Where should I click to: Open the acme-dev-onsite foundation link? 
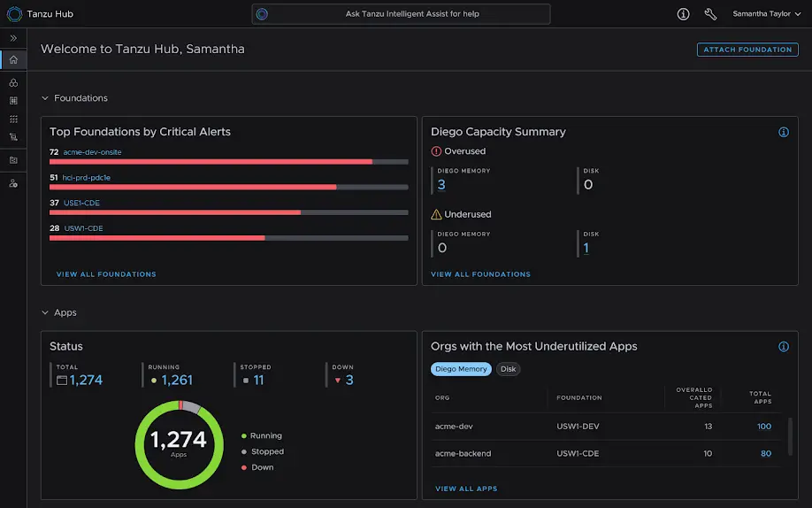(x=92, y=152)
